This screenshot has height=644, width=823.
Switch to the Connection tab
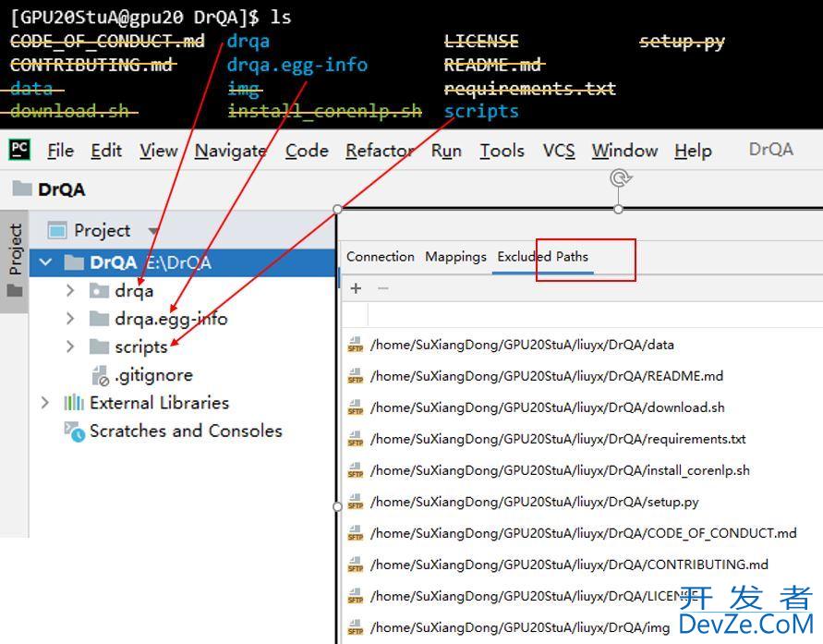tap(381, 257)
